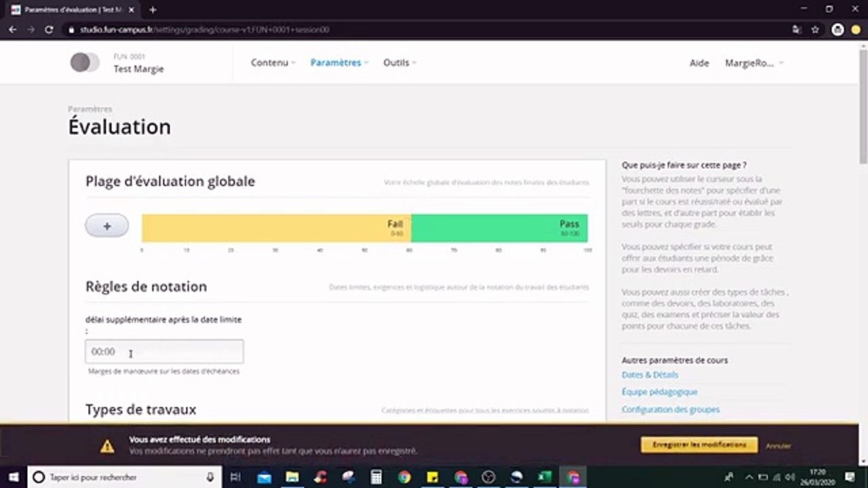
Task: Click the Règles de notation heading
Action: [x=146, y=287]
